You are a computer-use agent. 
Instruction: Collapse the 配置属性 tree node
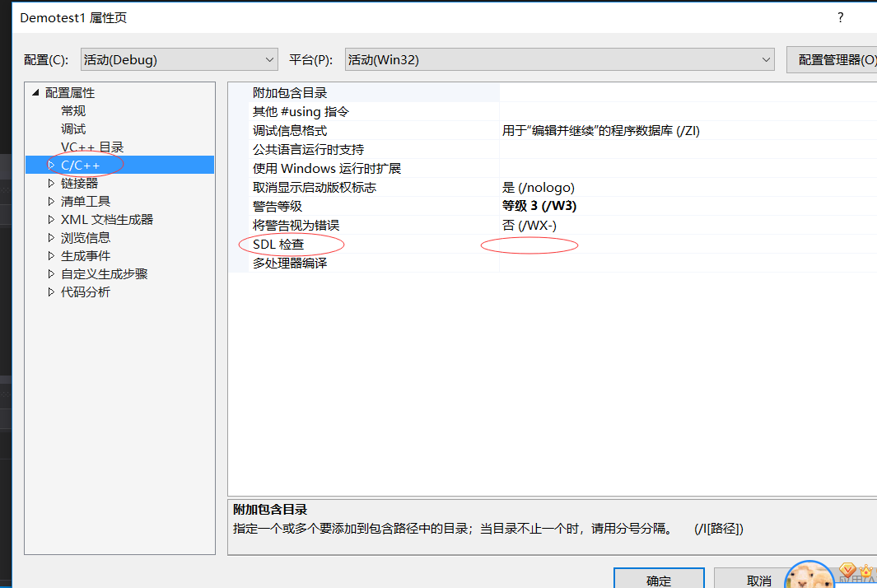click(x=35, y=92)
